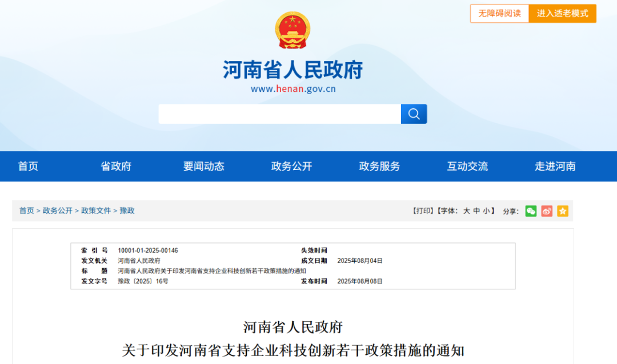617x364 pixels.
Task: Open the homepage via 河南省人民政府 header text
Action: 293,68
